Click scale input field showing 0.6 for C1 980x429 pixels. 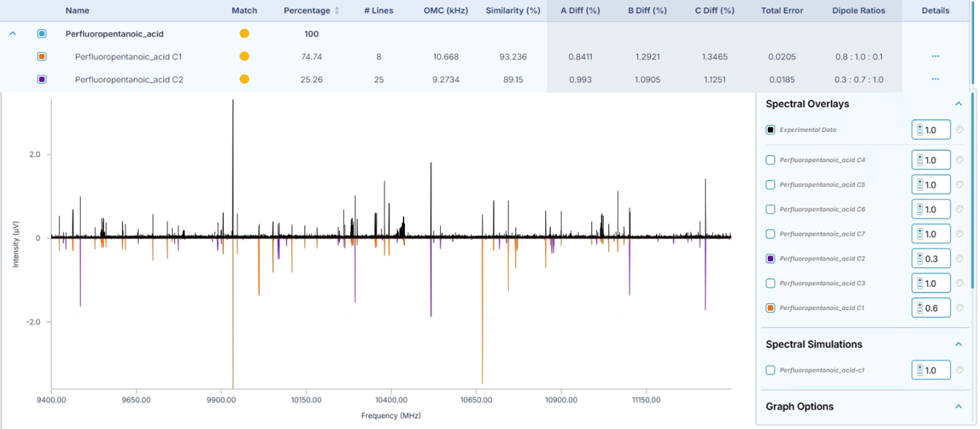coord(931,308)
